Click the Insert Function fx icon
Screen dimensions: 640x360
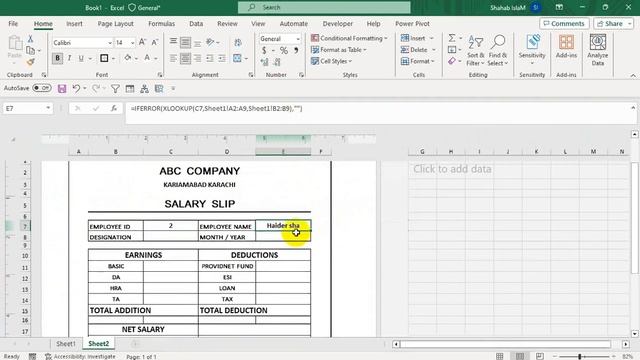click(x=114, y=108)
